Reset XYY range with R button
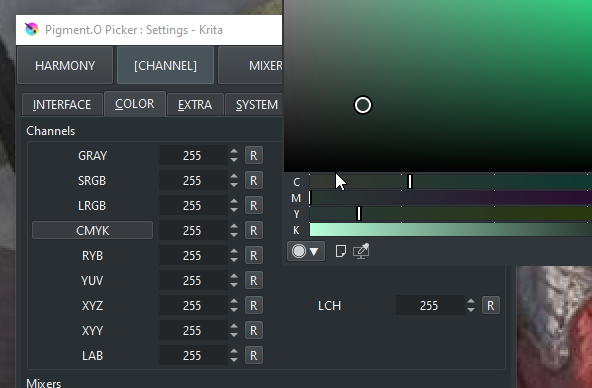The height and width of the screenshot is (388, 592). coord(254,331)
